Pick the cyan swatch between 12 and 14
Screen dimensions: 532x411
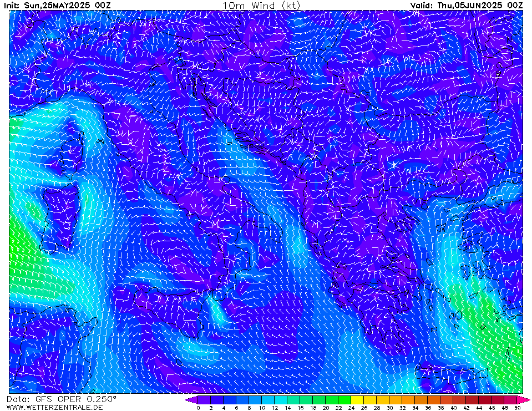(x=281, y=400)
